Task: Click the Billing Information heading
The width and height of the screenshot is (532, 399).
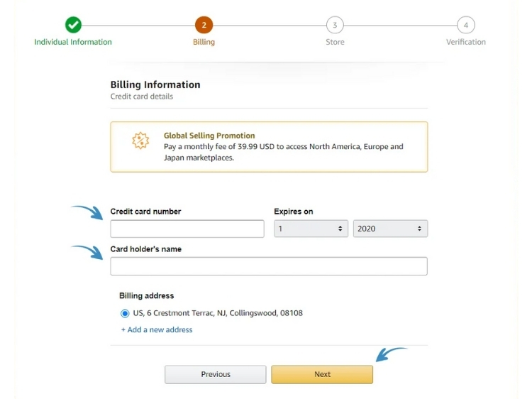Action: (x=155, y=84)
